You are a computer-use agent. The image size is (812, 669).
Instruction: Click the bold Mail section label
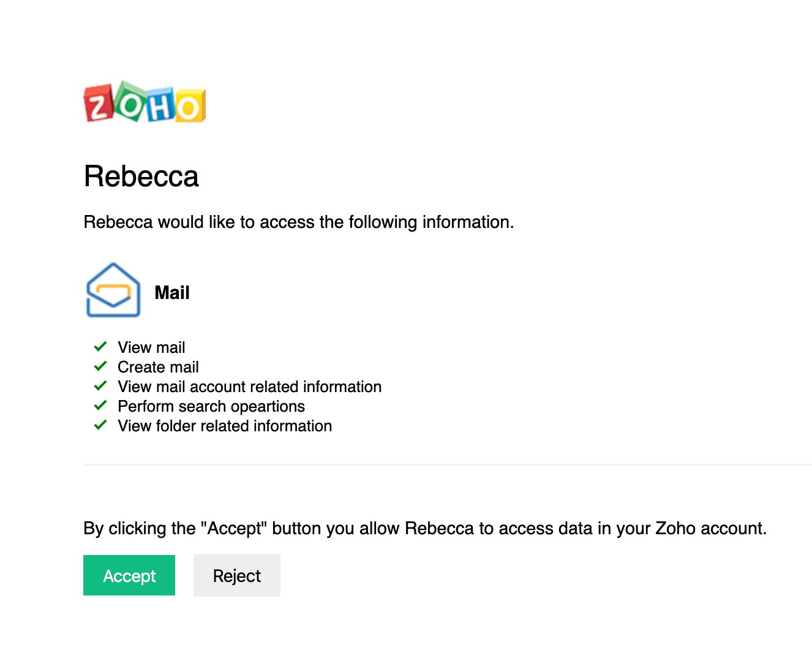(x=172, y=293)
